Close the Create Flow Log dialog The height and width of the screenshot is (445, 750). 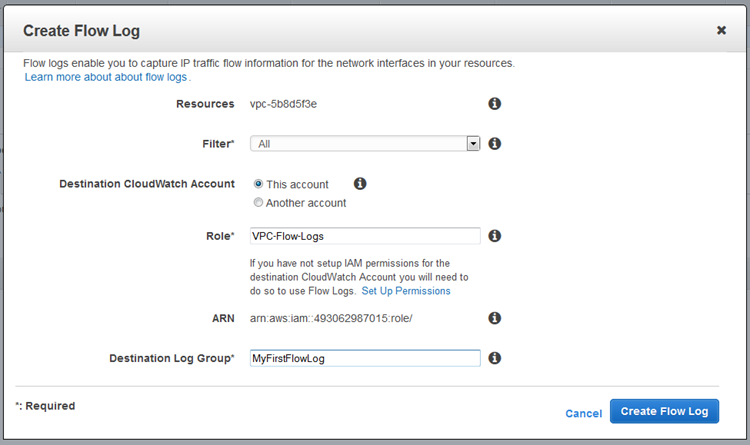click(721, 31)
